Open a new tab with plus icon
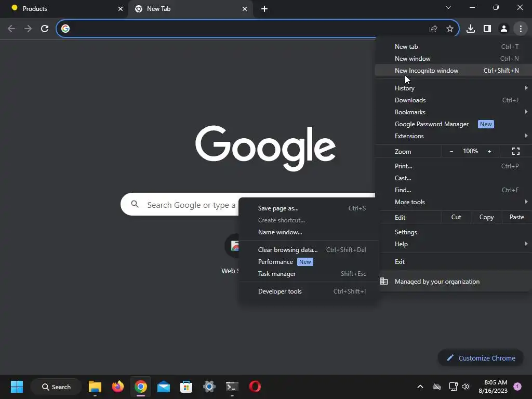 264,9
